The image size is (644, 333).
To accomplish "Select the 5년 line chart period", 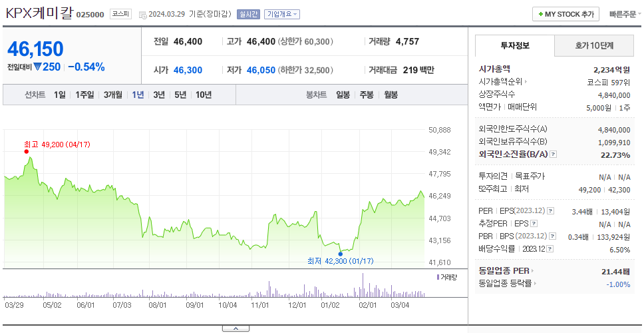I will tap(180, 95).
